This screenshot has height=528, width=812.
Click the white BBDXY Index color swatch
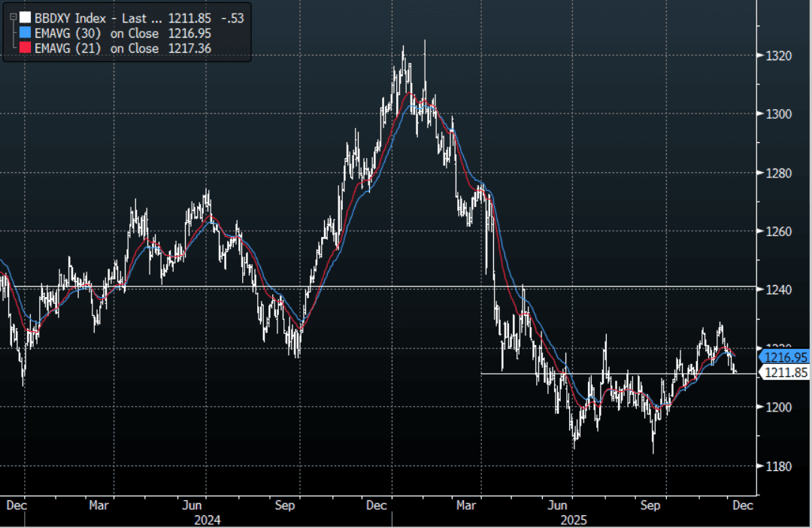pos(26,17)
